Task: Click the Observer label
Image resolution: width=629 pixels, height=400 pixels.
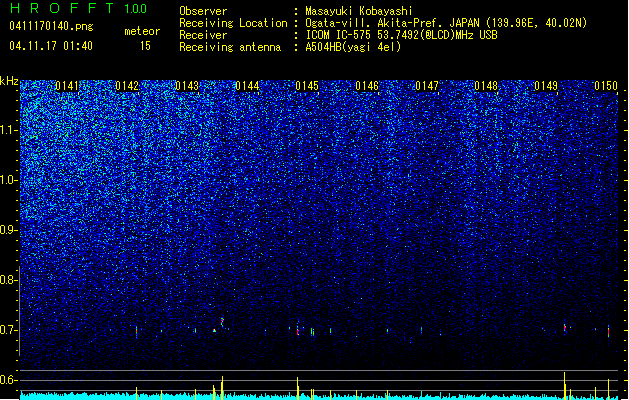Action: [203, 11]
